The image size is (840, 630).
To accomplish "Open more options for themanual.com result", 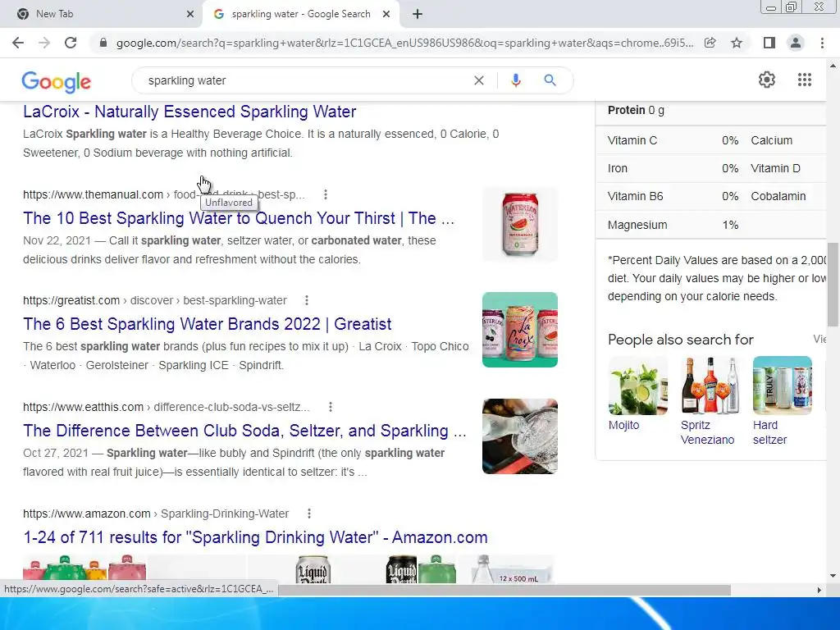I will (325, 194).
